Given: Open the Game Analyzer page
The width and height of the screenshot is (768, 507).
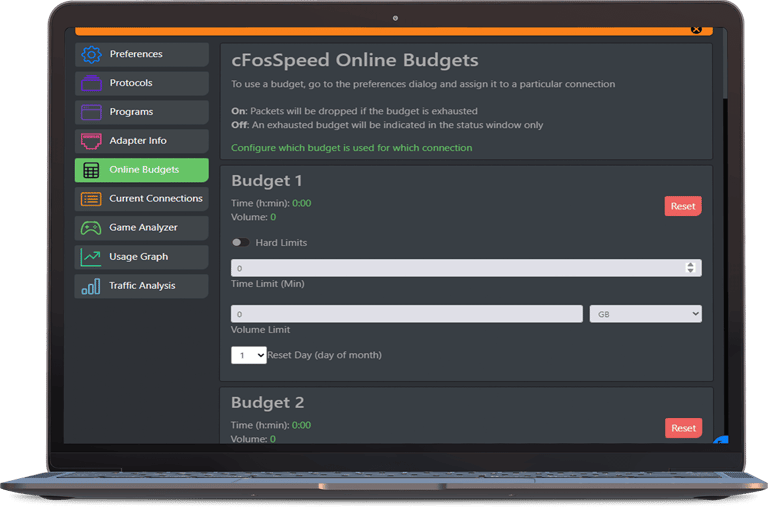Looking at the screenshot, I should (x=142, y=228).
